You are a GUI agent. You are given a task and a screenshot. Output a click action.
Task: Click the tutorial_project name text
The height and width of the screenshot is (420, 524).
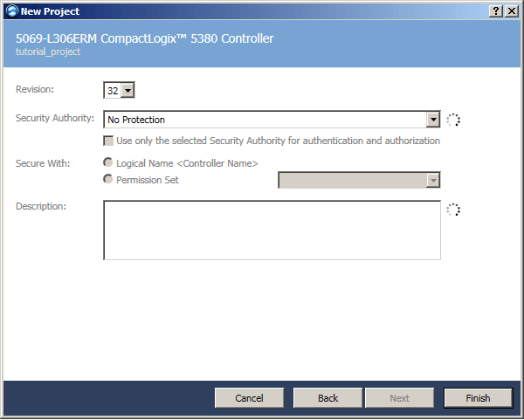click(x=48, y=52)
